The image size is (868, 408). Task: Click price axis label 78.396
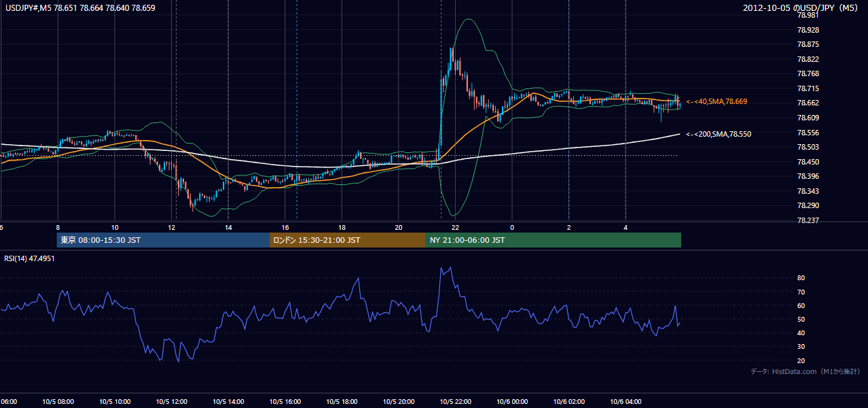tap(809, 176)
